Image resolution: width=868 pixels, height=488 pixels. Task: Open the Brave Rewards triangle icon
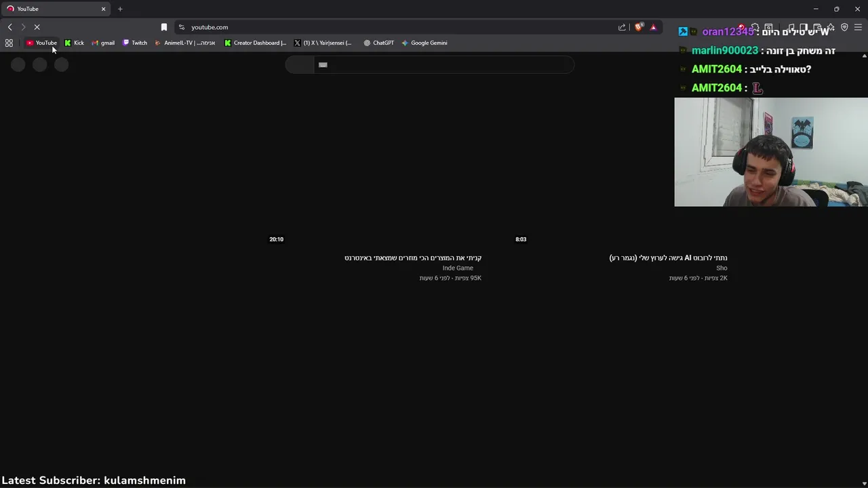point(653,27)
